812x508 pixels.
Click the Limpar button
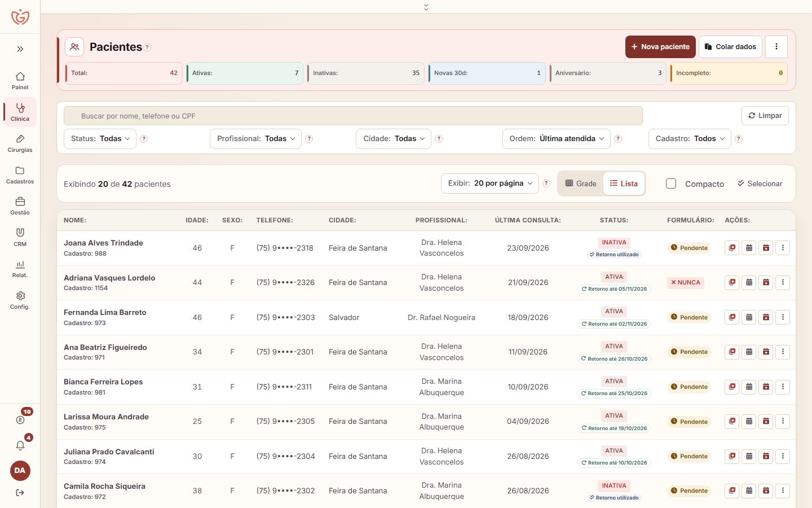(765, 116)
